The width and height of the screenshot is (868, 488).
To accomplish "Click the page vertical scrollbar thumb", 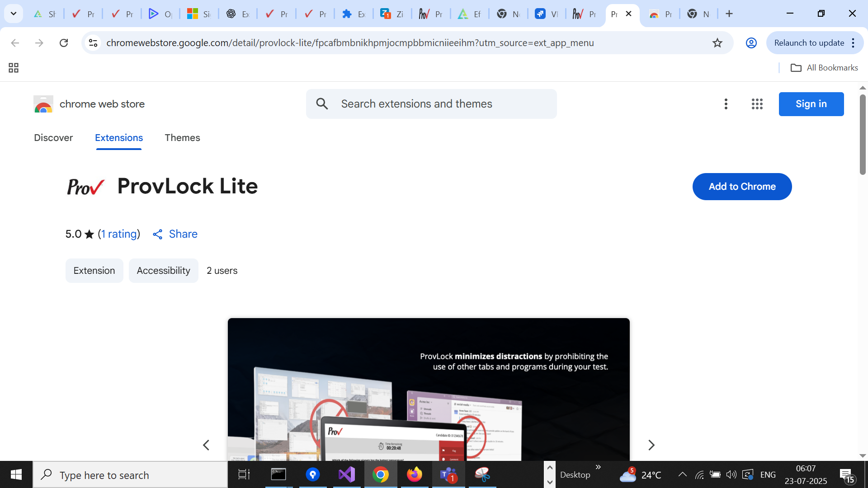I will (x=863, y=134).
